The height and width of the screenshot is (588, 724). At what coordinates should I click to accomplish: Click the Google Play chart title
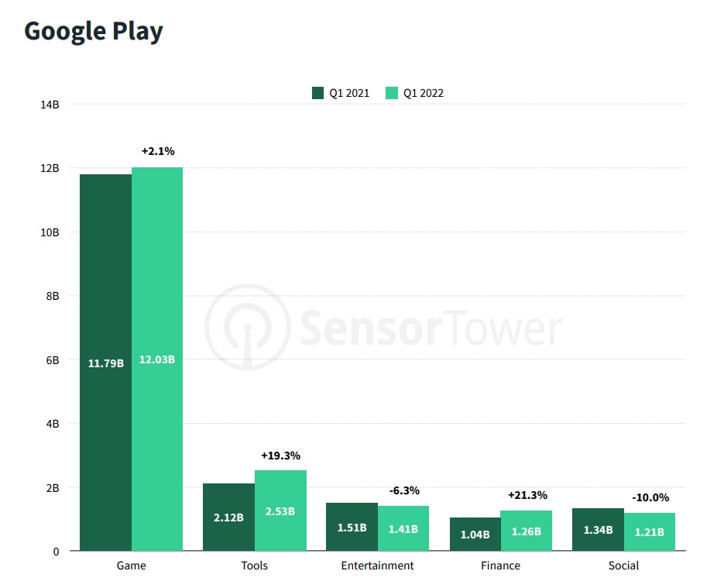(94, 31)
